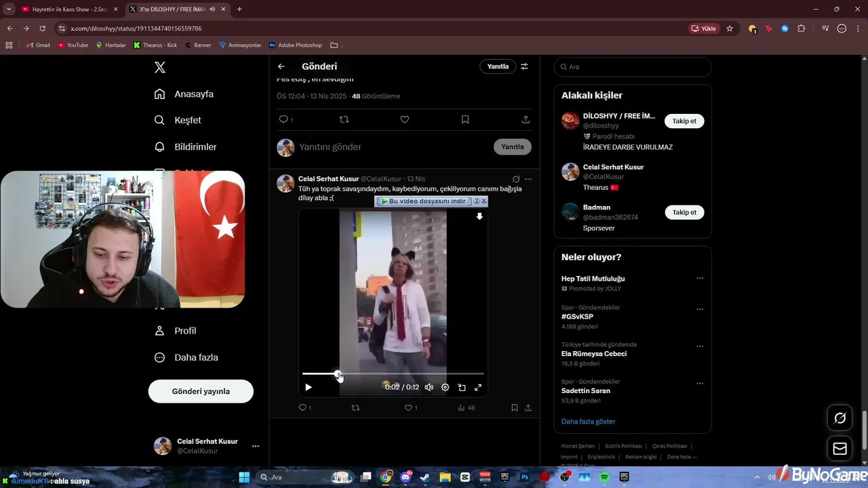This screenshot has height=488, width=868.
Task: Click the download arrow over the video
Action: [x=479, y=217]
